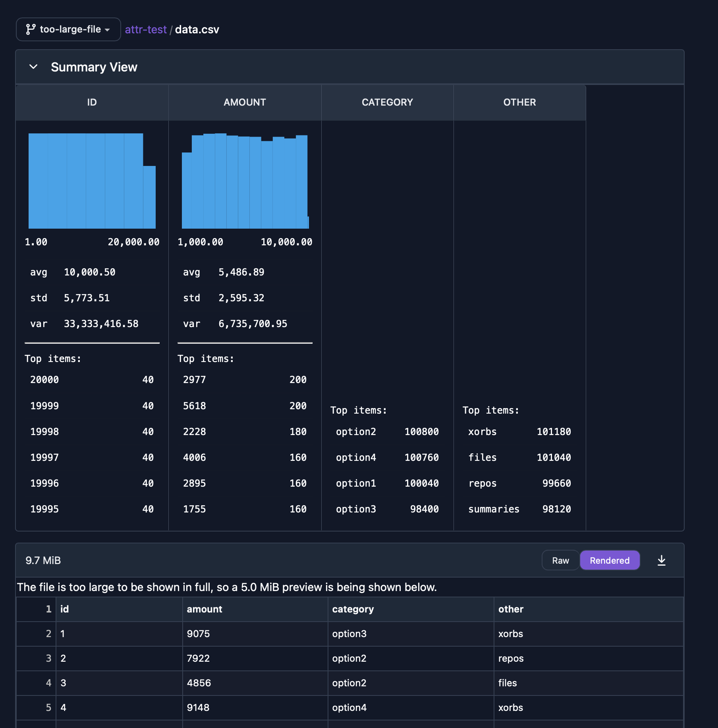Click the git branch icon in the branch selector

tap(31, 29)
